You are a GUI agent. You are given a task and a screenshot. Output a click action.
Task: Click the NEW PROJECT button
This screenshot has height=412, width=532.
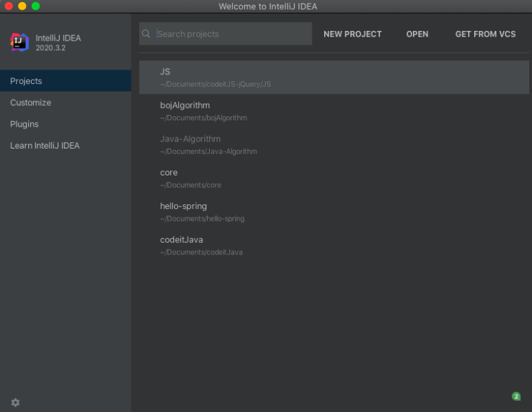pyautogui.click(x=352, y=34)
